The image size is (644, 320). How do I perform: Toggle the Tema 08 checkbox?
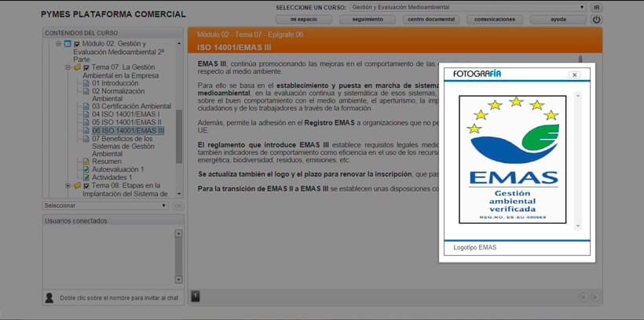coord(86,186)
